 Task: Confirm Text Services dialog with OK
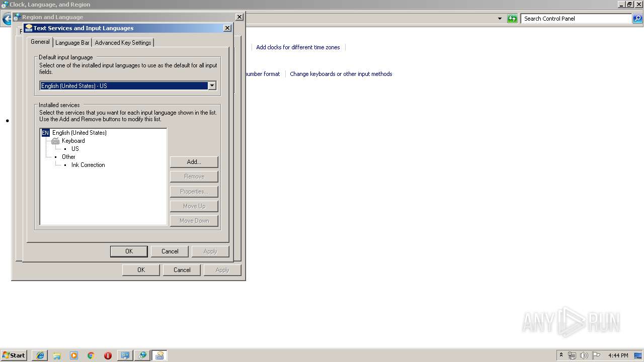pos(129,251)
